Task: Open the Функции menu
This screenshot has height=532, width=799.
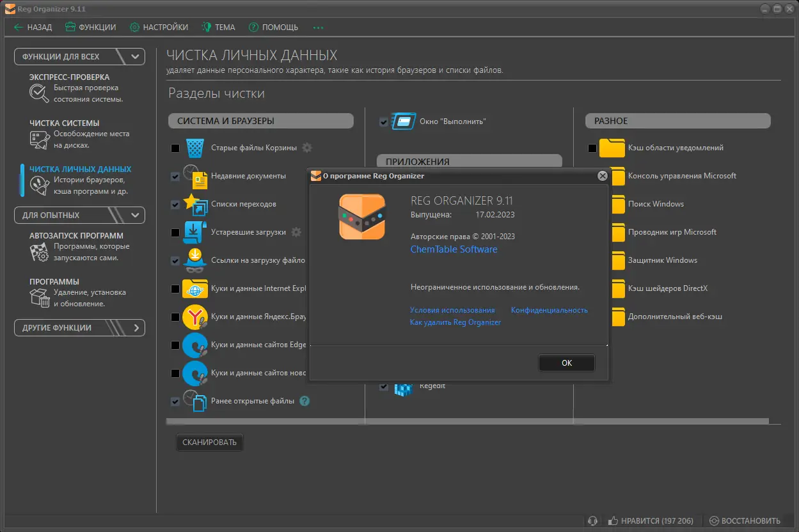Action: [x=91, y=27]
